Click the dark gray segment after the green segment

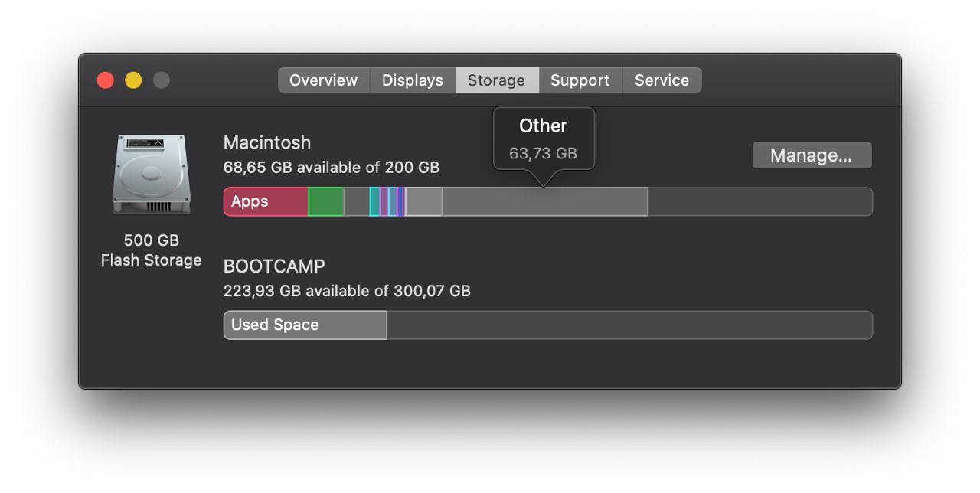coord(357,201)
